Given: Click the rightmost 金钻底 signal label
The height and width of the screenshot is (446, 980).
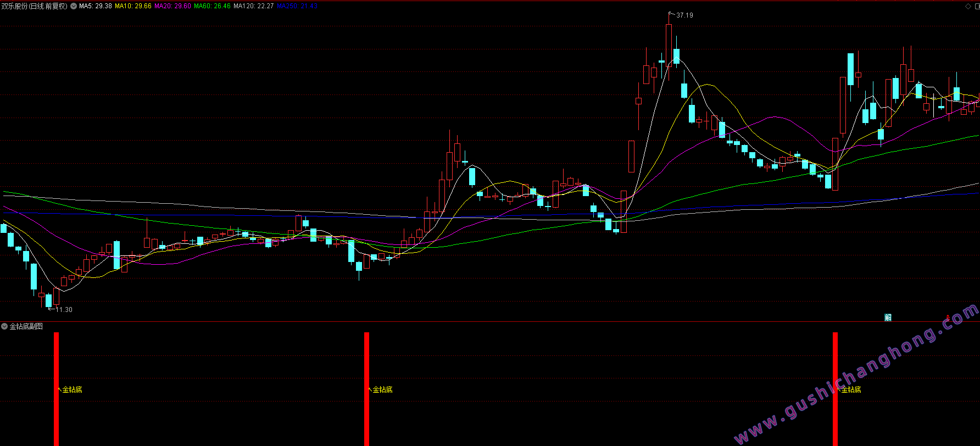Looking at the screenshot, I should coord(851,389).
